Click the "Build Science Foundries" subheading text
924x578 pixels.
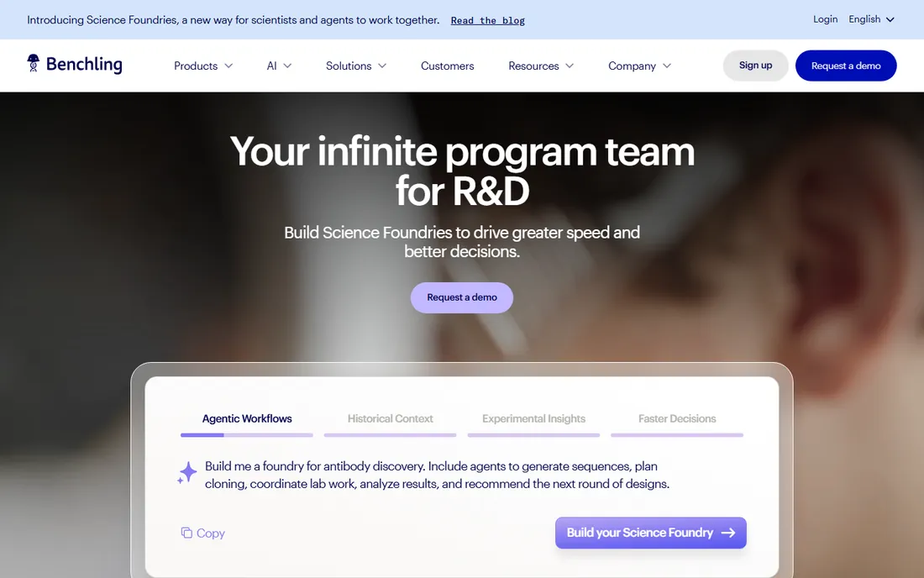point(462,242)
